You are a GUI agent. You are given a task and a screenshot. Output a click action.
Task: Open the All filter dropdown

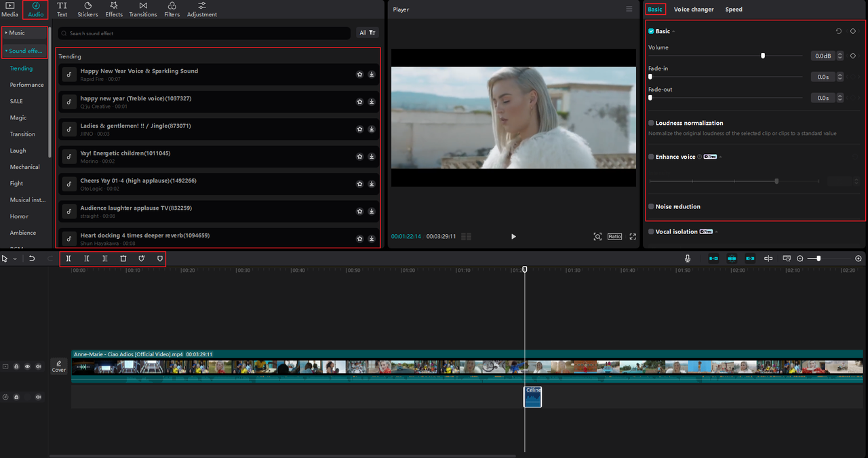click(367, 33)
